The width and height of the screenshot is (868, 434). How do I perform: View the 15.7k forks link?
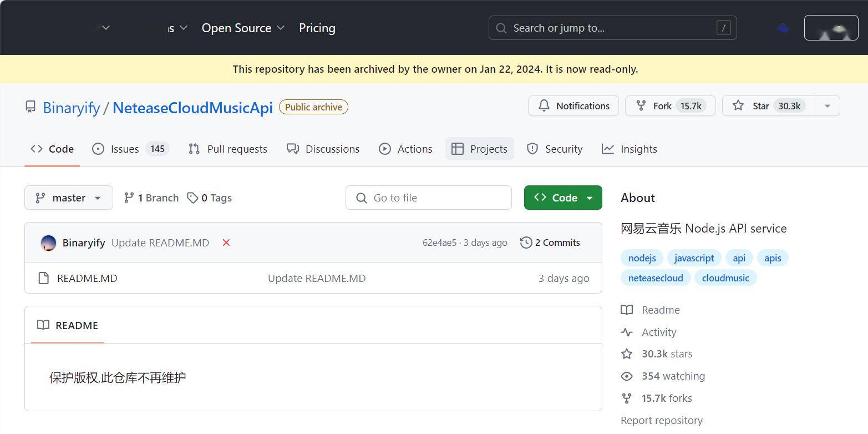[657, 398]
